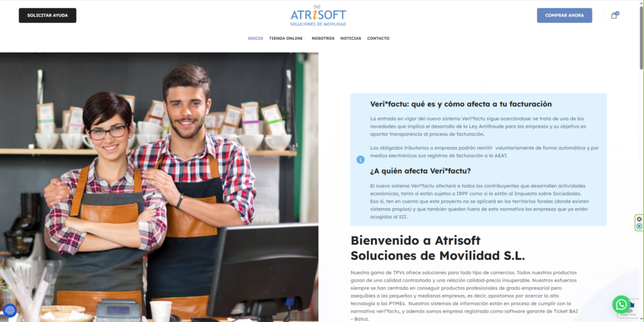This screenshot has width=644, height=322.
Task: Click the scrollbar down arrow
Action: tap(641, 319)
